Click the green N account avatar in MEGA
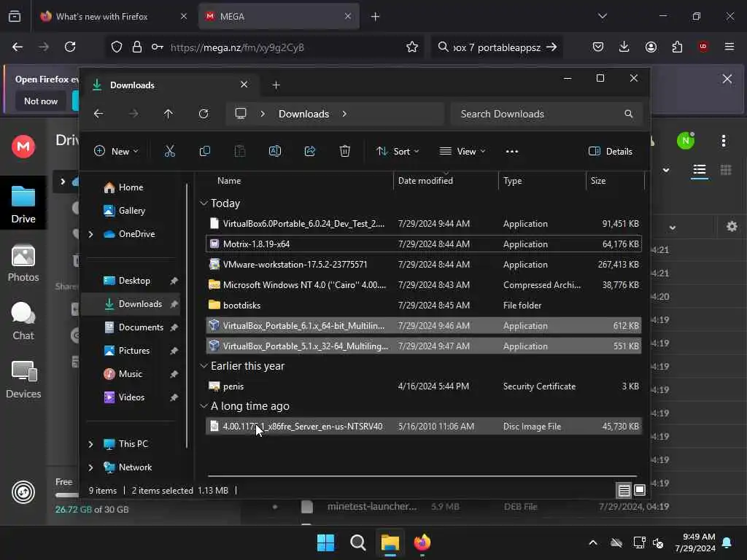This screenshot has width=747, height=560. 686,141
